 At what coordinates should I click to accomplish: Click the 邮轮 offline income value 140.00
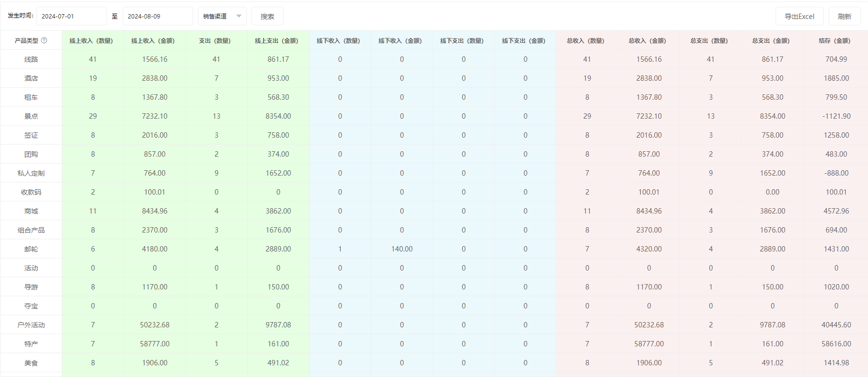coord(401,249)
